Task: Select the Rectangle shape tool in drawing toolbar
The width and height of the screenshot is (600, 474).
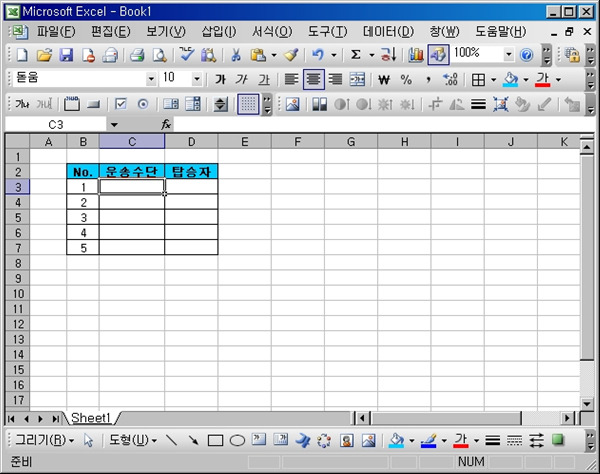Action: click(x=215, y=440)
